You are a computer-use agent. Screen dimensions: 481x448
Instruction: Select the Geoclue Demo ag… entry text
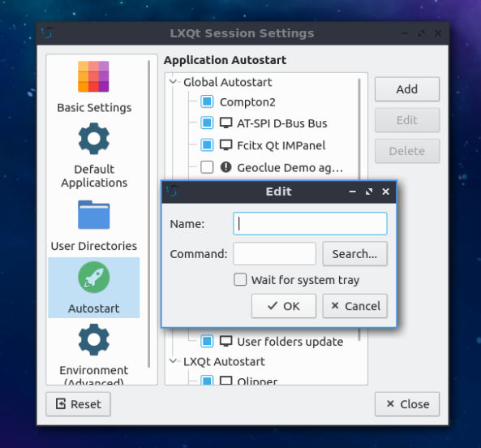(290, 168)
